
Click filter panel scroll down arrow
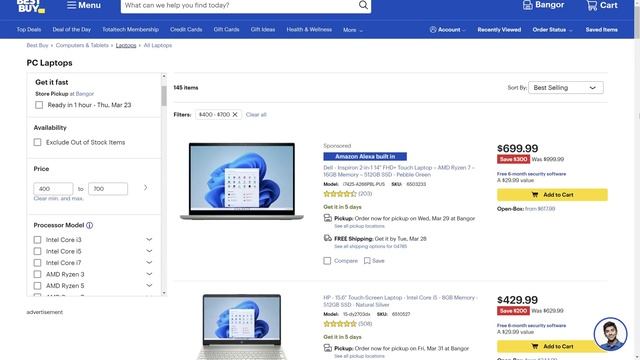click(x=164, y=293)
